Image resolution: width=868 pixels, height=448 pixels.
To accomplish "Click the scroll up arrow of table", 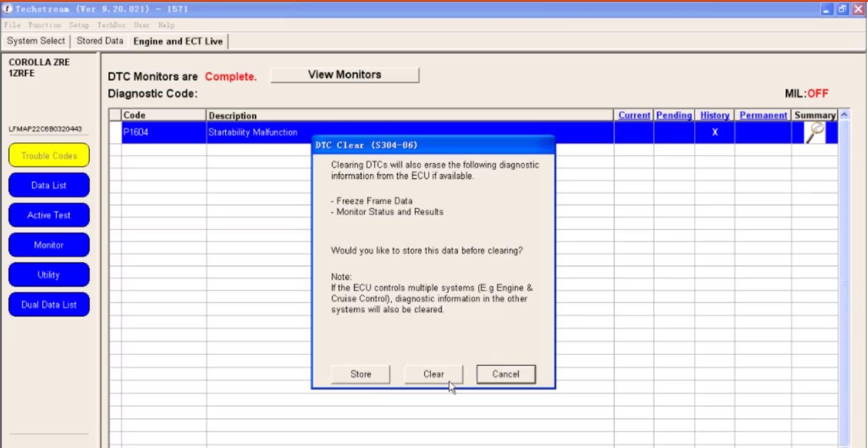I will coord(843,115).
